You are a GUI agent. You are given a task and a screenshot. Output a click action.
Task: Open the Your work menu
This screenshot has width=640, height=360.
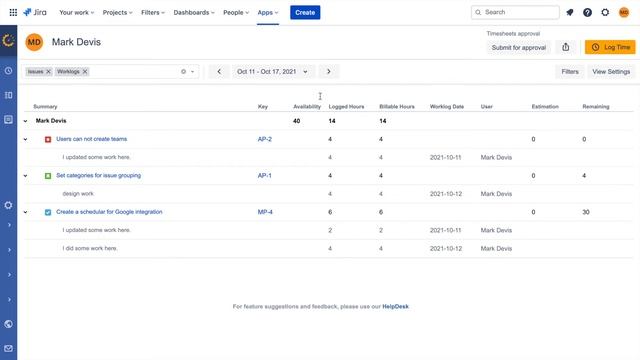point(76,13)
